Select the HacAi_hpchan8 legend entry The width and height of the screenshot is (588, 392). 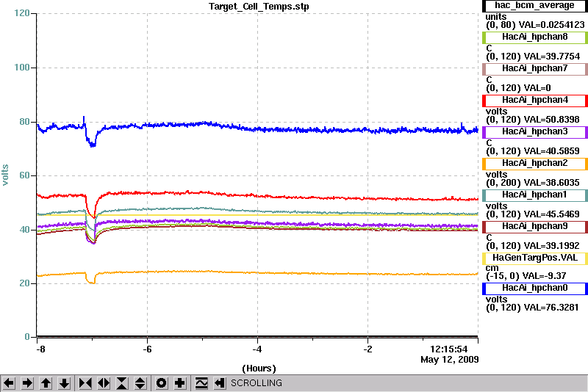534,37
